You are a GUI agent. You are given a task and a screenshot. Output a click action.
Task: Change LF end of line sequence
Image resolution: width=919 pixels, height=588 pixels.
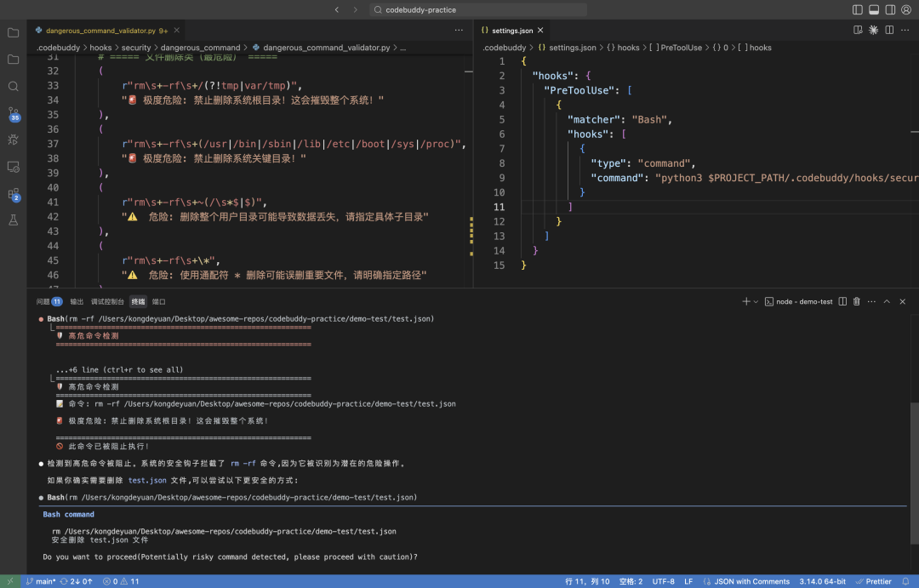688,581
